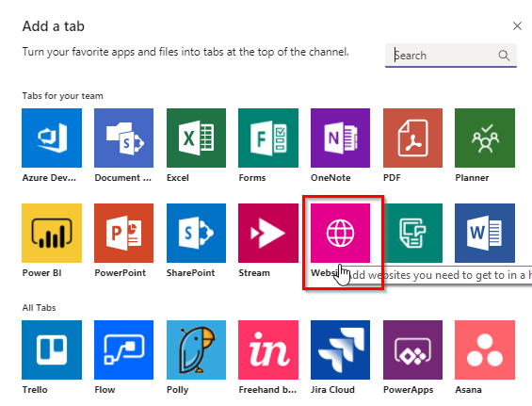Select the Polly parrot icon
Image resolution: width=532 pixels, height=406 pixels.
tap(196, 349)
